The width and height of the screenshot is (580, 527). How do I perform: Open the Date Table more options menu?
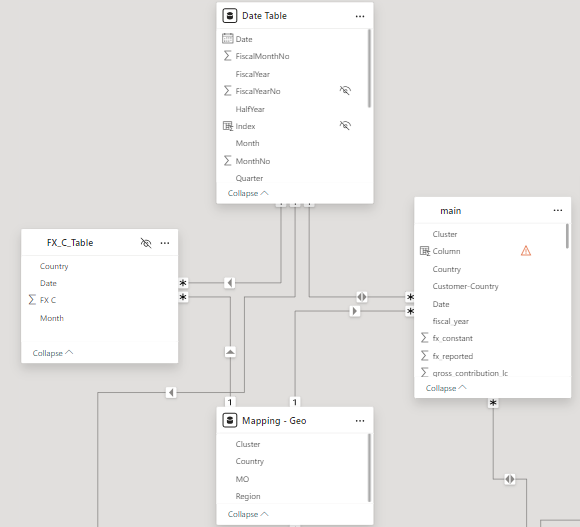[360, 16]
